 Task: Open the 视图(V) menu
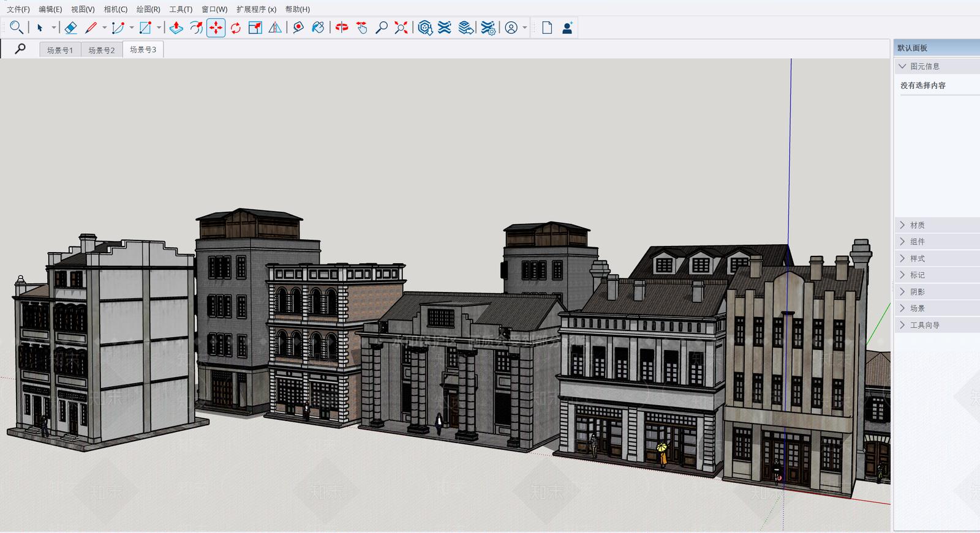[83, 9]
